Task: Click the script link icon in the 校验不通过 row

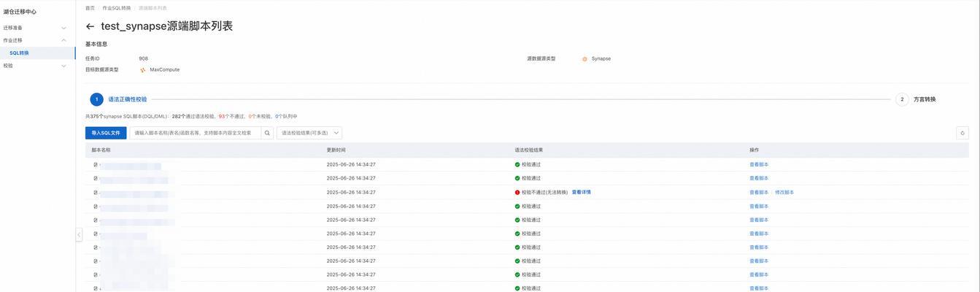Action: 96,192
